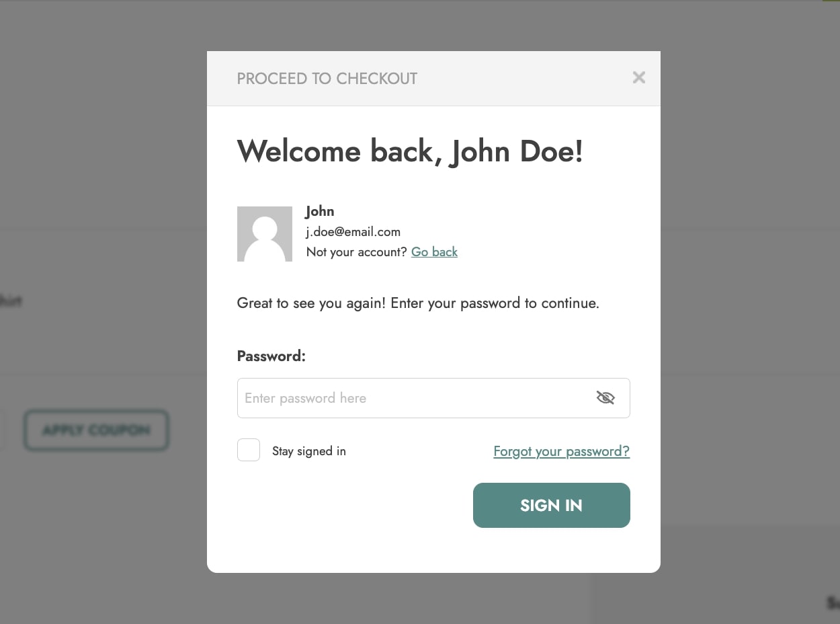Click the Go back link

coord(434,252)
